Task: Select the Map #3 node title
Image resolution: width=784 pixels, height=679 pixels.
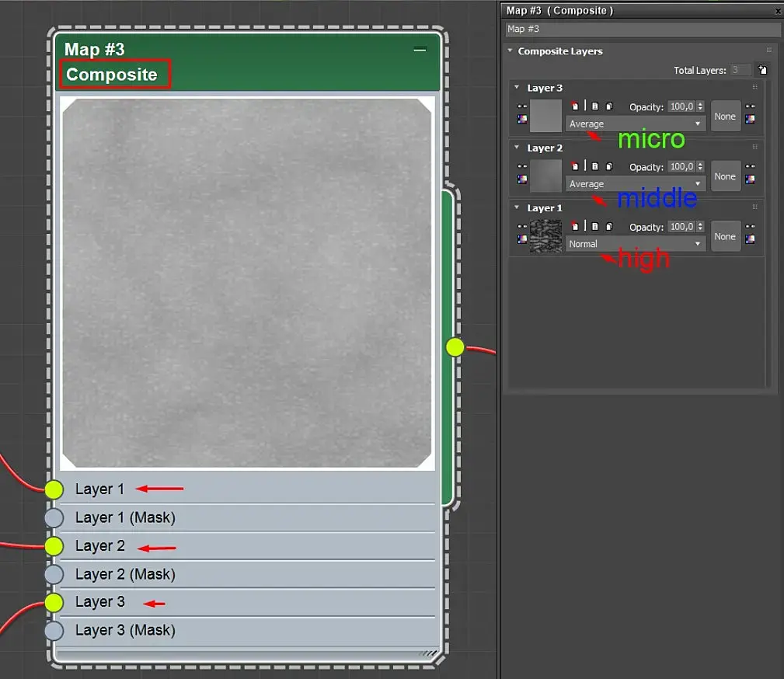Action: (x=95, y=50)
